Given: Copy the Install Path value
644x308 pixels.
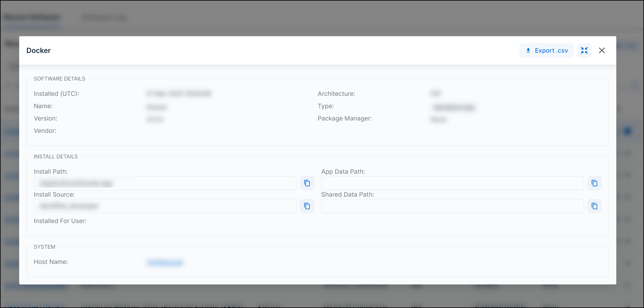Looking at the screenshot, I should pyautogui.click(x=307, y=183).
